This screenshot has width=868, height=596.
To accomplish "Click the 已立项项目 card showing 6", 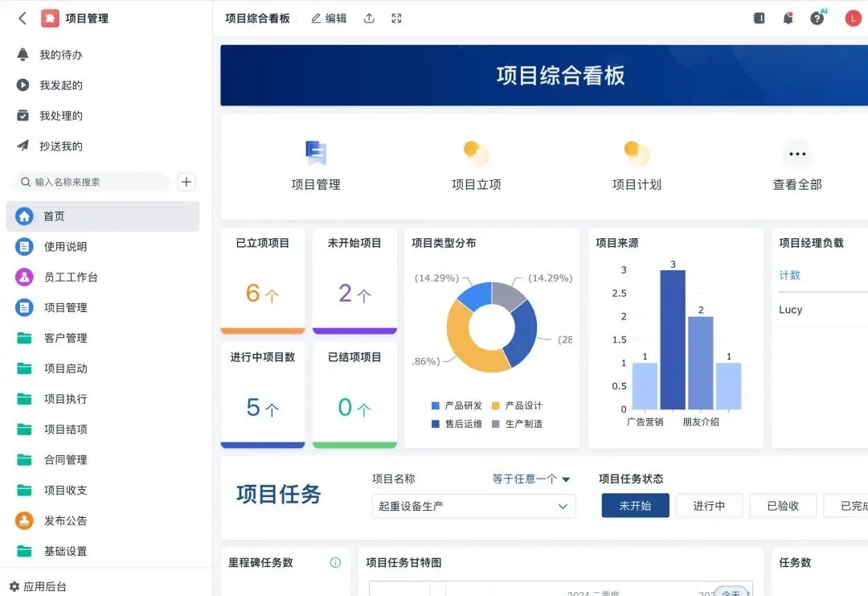I will tap(263, 281).
